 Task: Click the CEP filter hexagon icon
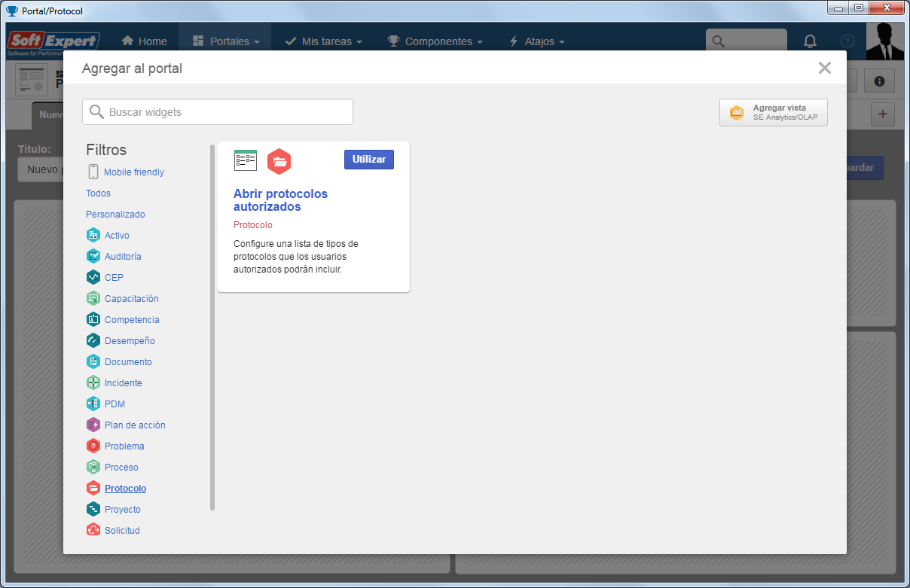(93, 277)
